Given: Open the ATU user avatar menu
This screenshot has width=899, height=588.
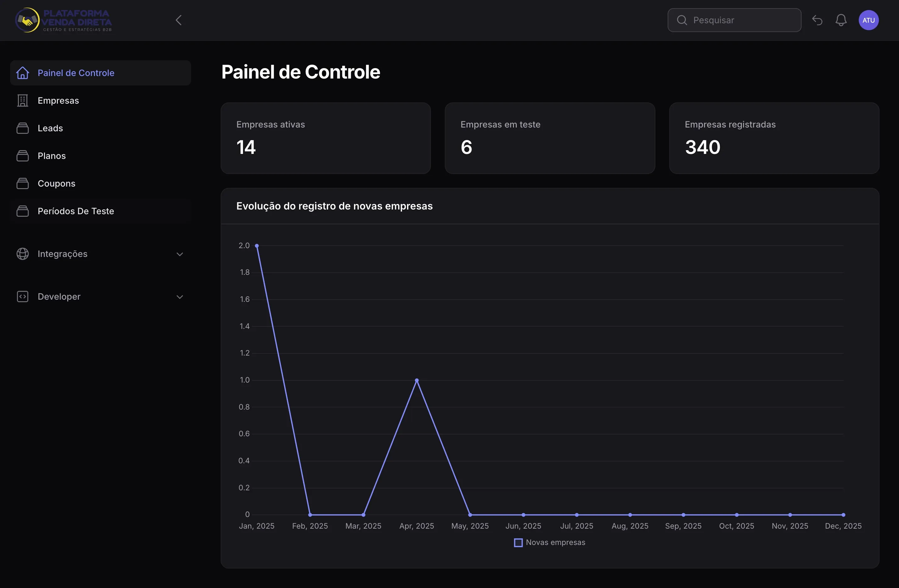Looking at the screenshot, I should pos(869,20).
